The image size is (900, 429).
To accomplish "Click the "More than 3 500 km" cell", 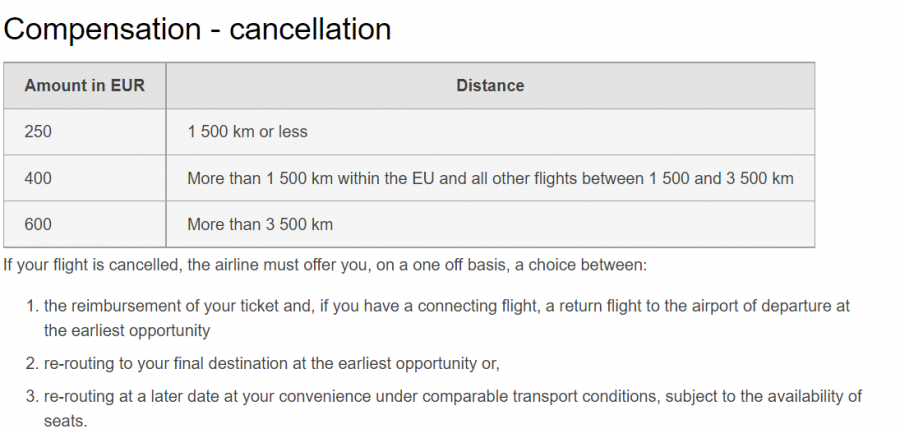I will pyautogui.click(x=260, y=224).
